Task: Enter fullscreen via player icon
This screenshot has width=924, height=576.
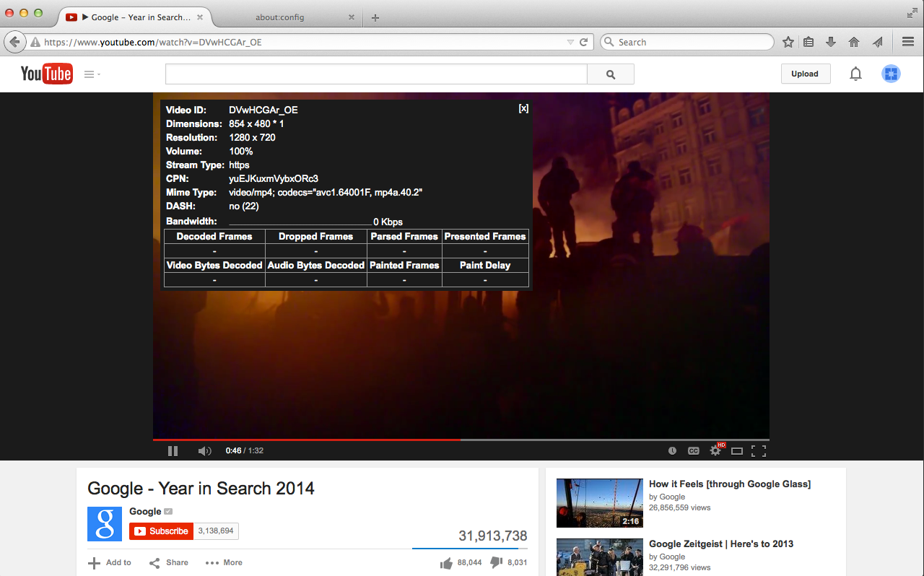Action: click(759, 450)
